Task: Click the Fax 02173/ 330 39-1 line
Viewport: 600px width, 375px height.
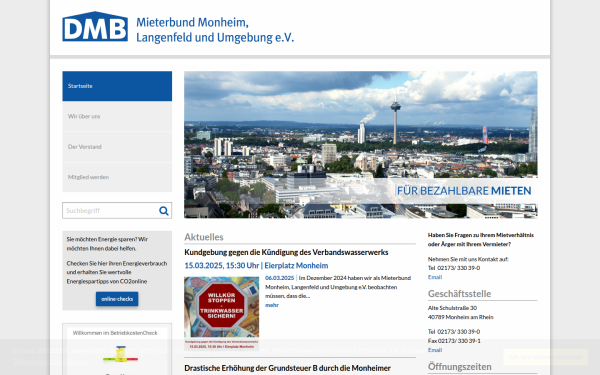Action: [x=454, y=341]
